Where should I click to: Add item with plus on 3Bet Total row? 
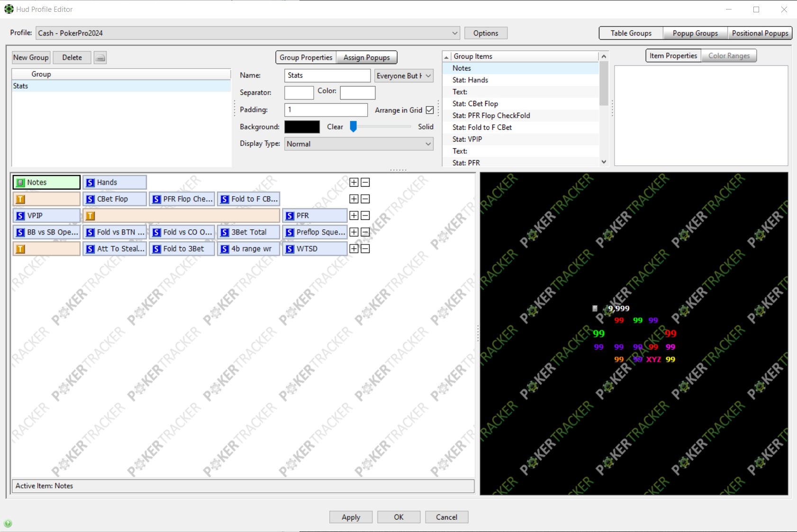[354, 232]
